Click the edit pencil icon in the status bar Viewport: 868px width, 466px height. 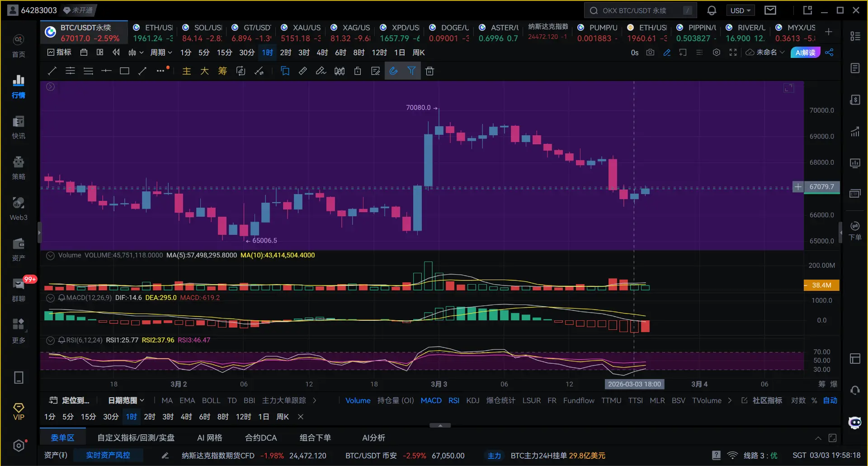tap(165, 456)
